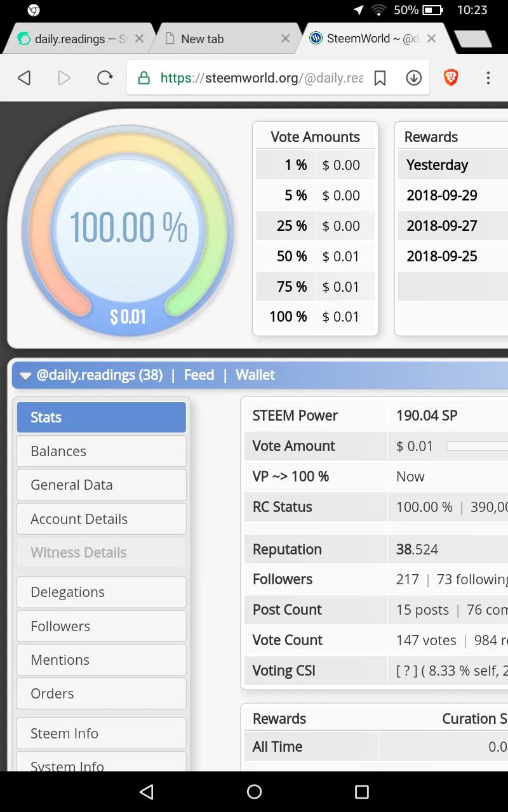Open the @daily.readings (38) account link
508x812 pixels.
coord(100,375)
